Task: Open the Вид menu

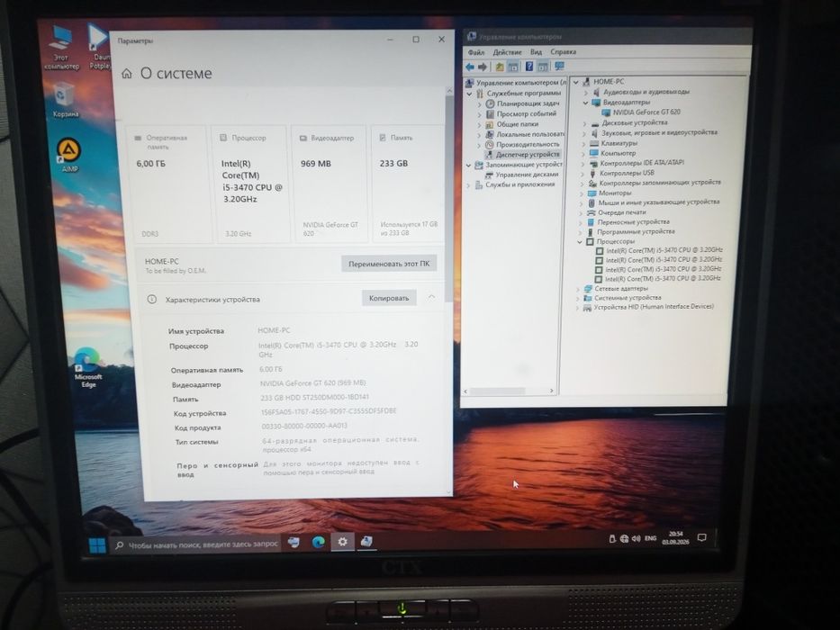Action: click(537, 52)
